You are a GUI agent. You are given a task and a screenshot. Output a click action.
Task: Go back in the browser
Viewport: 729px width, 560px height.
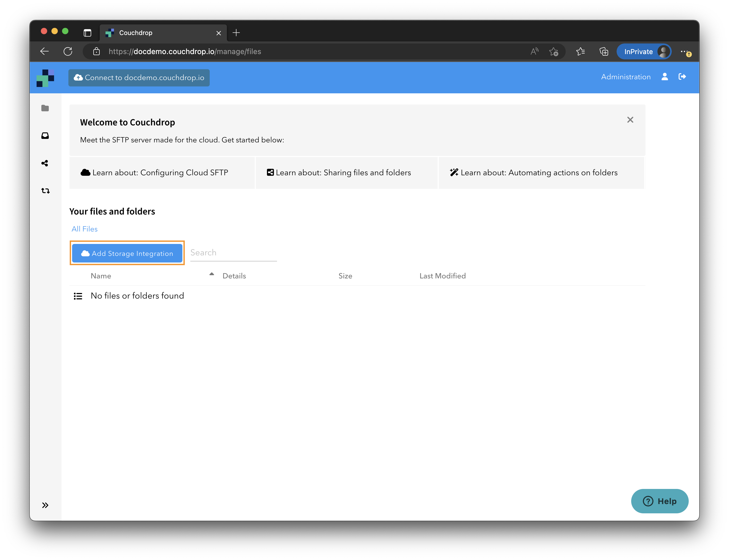coord(45,52)
